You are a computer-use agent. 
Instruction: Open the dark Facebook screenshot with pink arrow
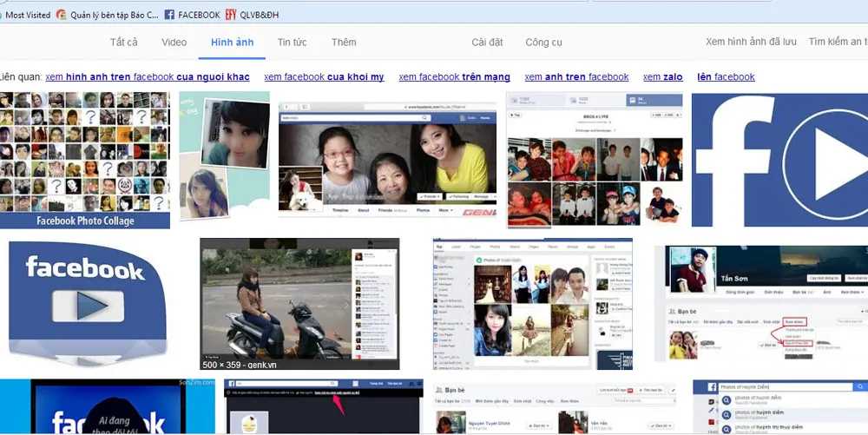[324, 406]
